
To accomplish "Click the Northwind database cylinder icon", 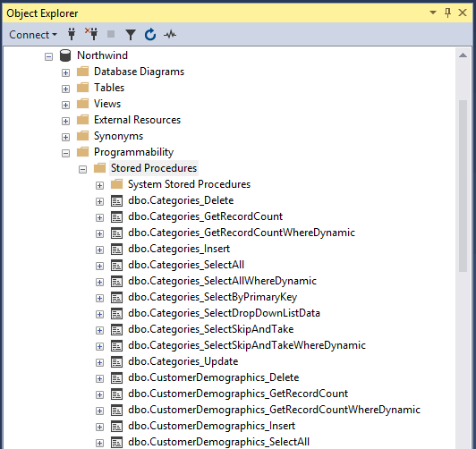I will point(65,55).
